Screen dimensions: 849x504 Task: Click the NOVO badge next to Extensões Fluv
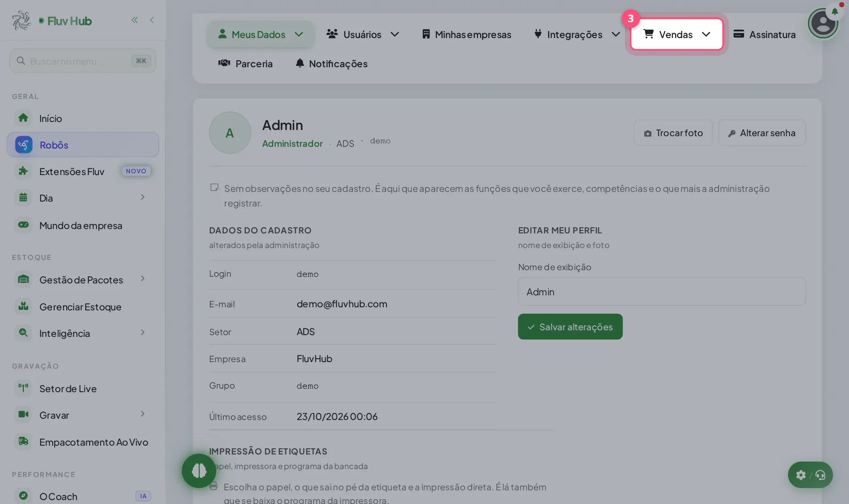pos(136,171)
